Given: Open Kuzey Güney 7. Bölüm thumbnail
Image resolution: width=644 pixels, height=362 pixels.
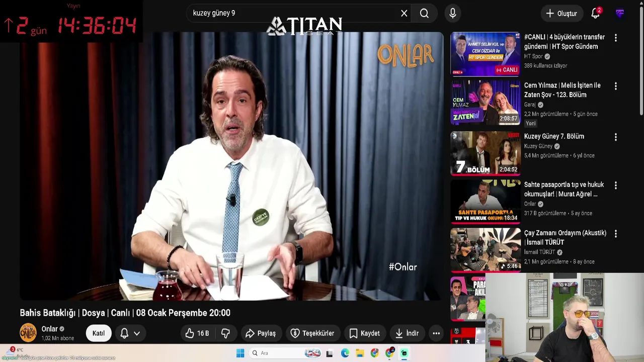Looking at the screenshot, I should (485, 153).
